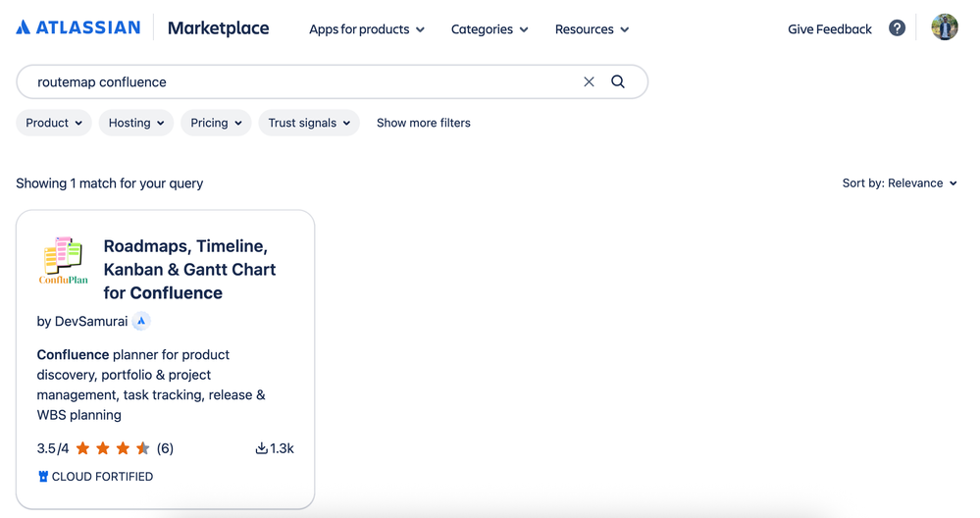Open the user profile avatar

pyautogui.click(x=944, y=28)
